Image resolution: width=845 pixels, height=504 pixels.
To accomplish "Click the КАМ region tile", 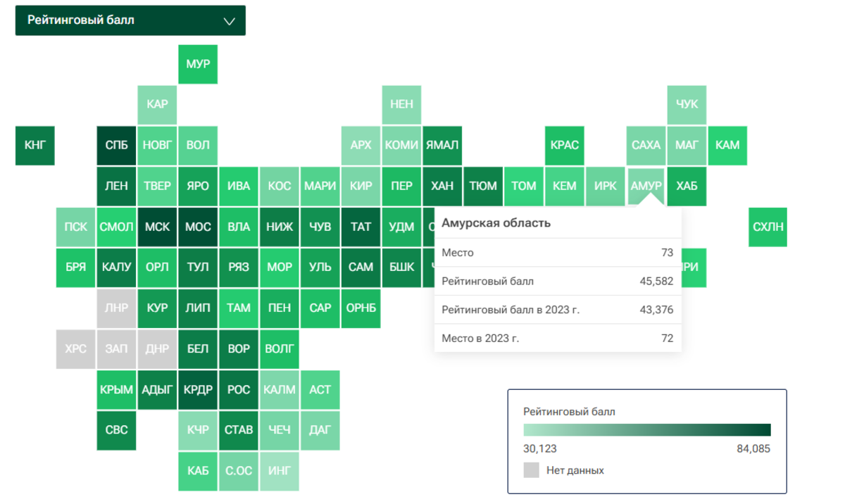I will (x=727, y=146).
